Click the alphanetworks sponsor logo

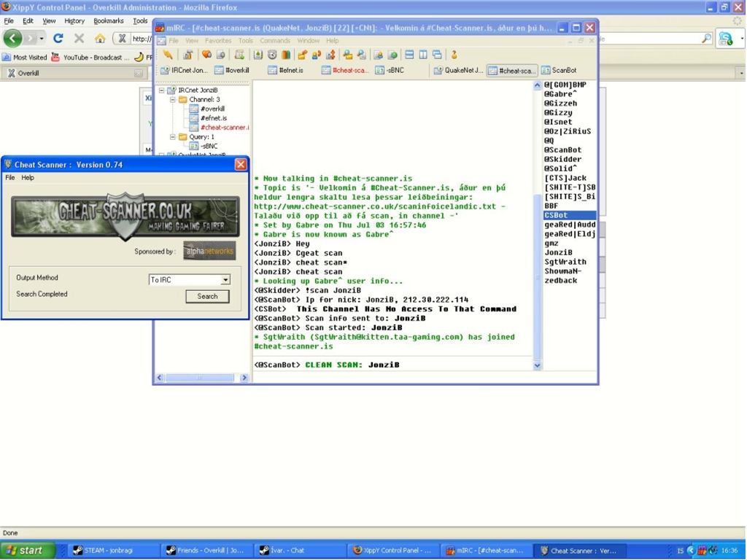point(209,251)
